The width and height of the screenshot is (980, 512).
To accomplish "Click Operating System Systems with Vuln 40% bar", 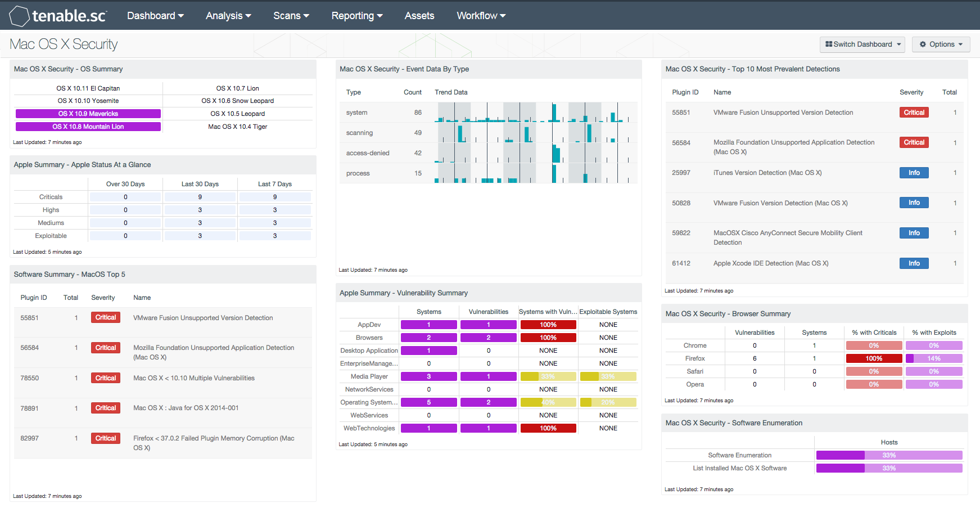I will coord(548,402).
